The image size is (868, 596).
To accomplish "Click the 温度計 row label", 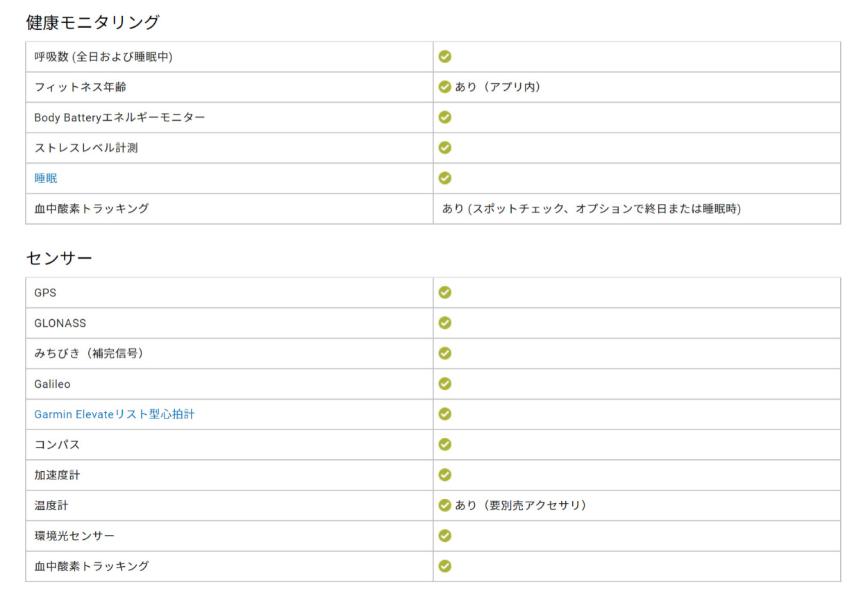I will coord(51,505).
